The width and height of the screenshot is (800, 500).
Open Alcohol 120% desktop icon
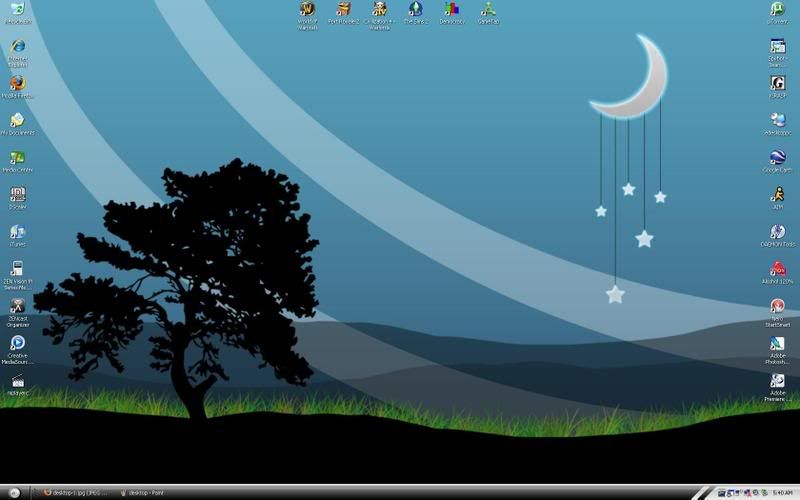click(777, 269)
